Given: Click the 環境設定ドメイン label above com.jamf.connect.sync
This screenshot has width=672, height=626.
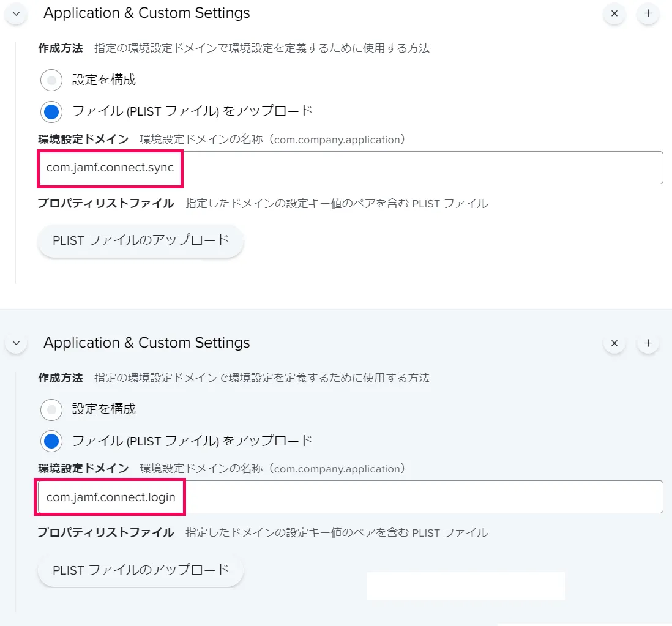Looking at the screenshot, I should (x=83, y=140).
